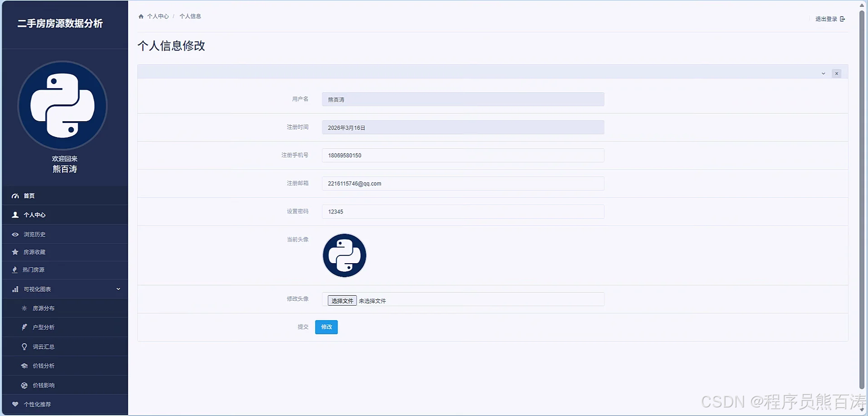Select 价钱影响 chart submenu

pos(65,385)
